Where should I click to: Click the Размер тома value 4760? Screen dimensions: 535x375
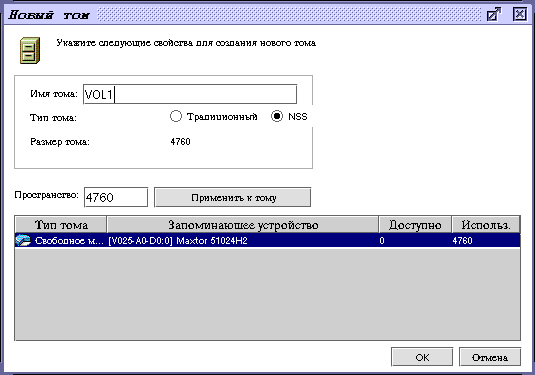point(180,141)
